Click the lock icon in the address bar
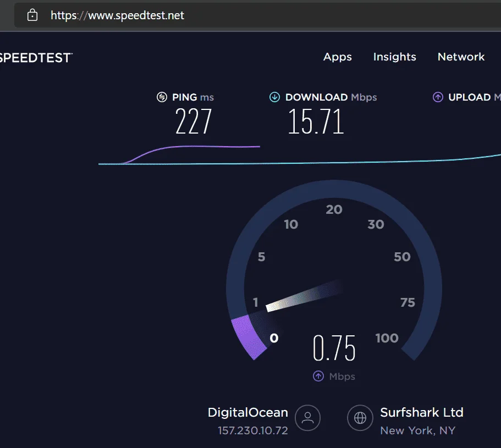 coord(32,15)
